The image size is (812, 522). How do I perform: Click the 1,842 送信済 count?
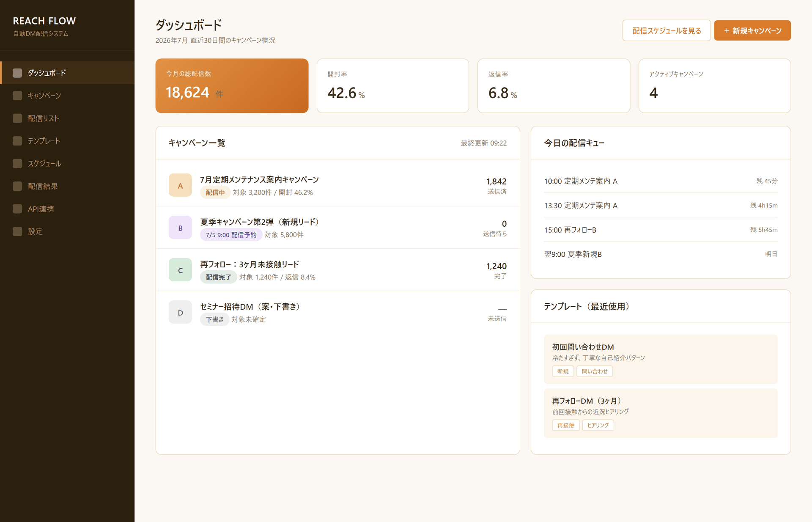(497, 186)
